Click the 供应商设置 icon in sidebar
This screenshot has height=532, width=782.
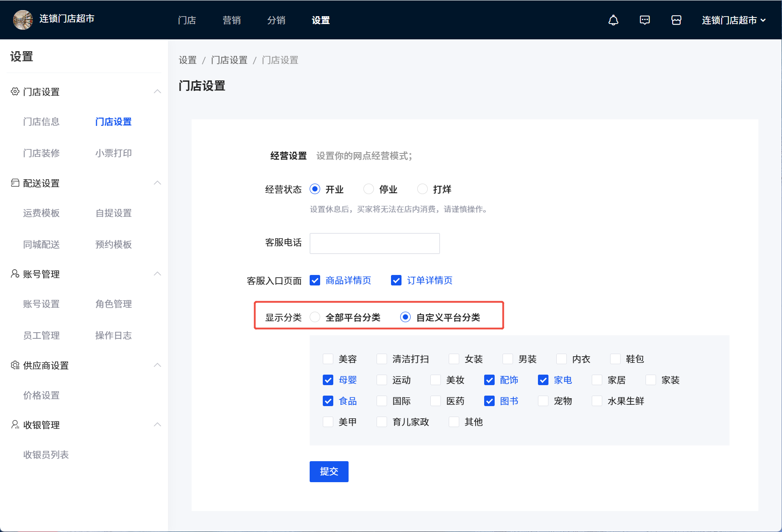click(15, 365)
